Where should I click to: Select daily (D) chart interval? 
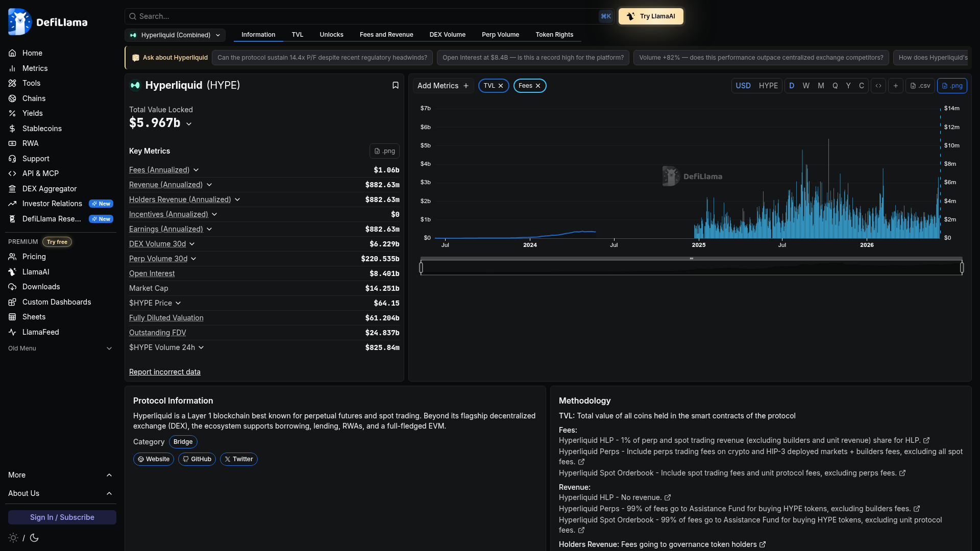pos(792,86)
